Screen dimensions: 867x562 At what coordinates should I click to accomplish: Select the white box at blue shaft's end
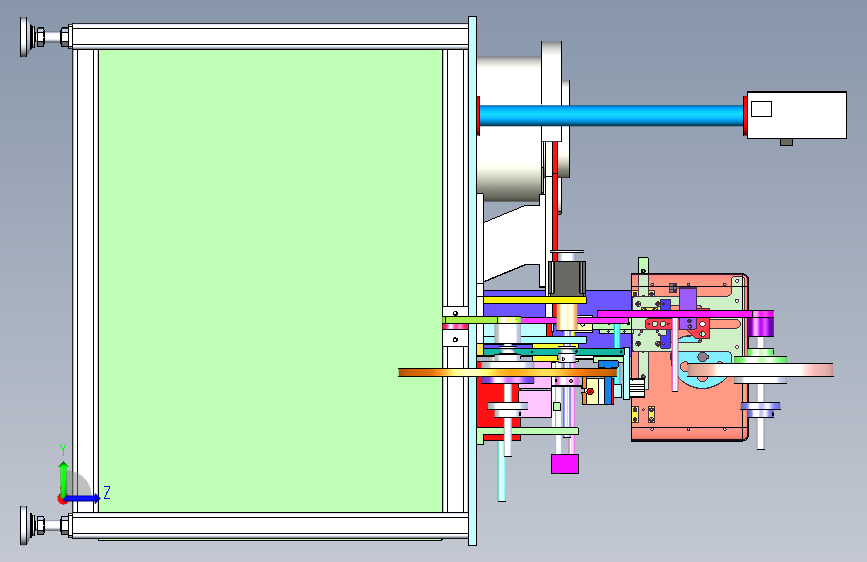pyautogui.click(x=797, y=115)
